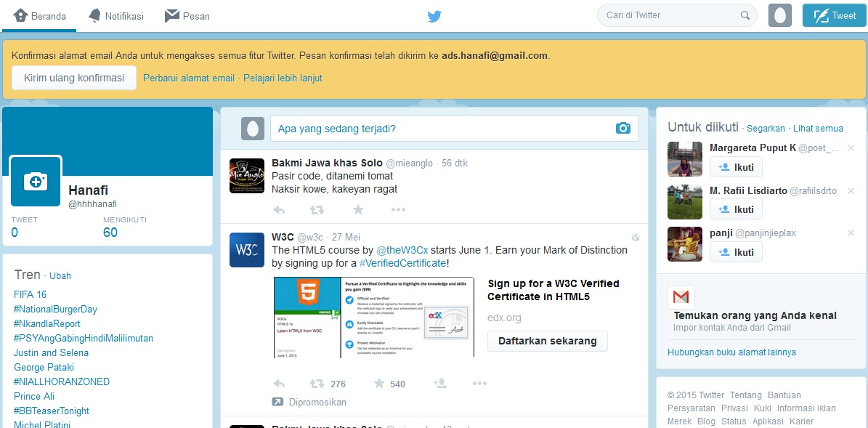This screenshot has width=868, height=428.
Task: Click the Apa yang sedang terjadi field
Action: [x=454, y=129]
